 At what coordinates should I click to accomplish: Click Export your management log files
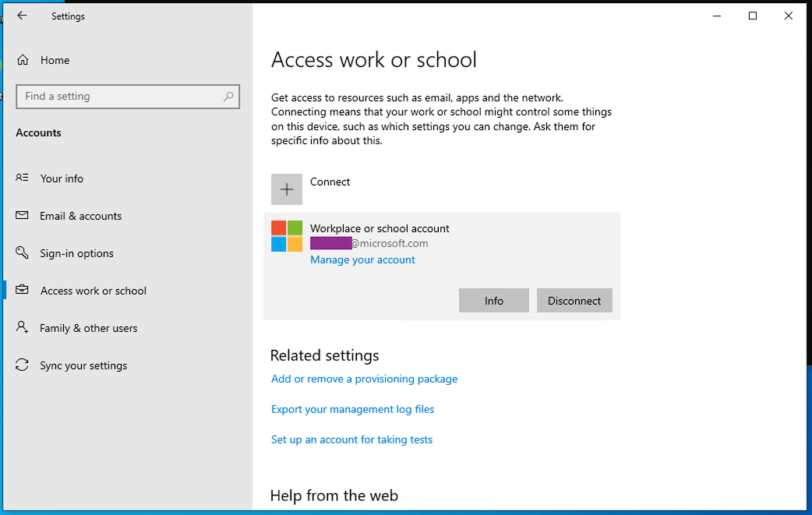(352, 409)
